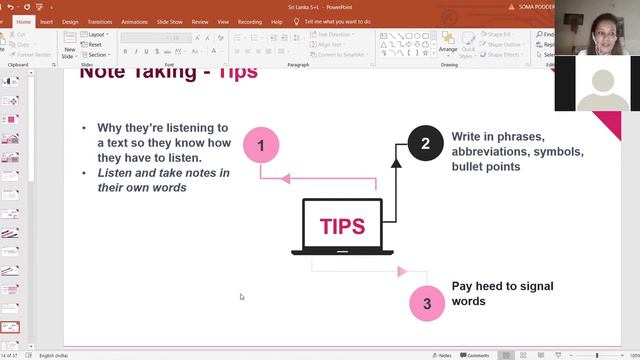Open the Text Direction dropdown
This screenshot has height=360, width=640.
[332, 35]
